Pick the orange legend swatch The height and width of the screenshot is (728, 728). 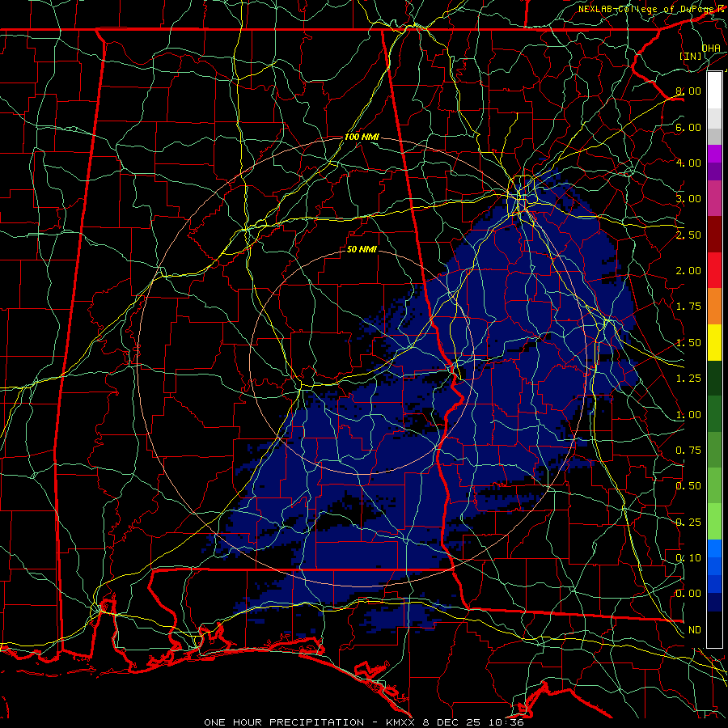[x=714, y=306]
